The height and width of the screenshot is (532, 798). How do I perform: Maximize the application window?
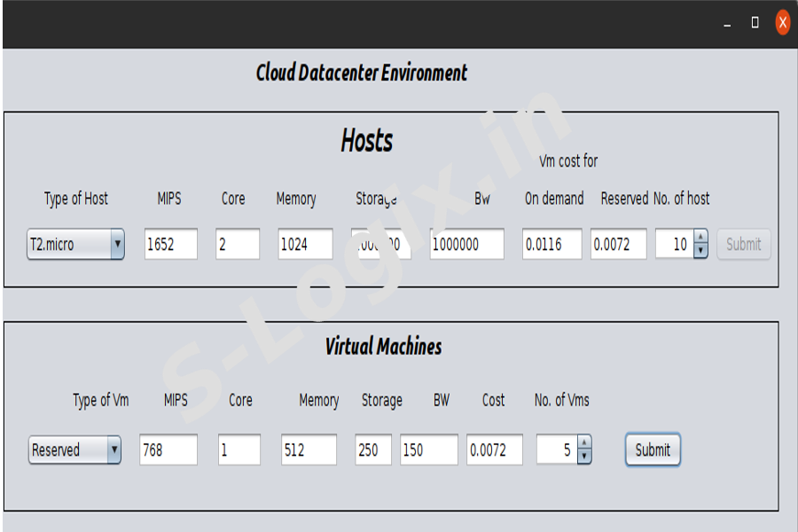click(755, 23)
